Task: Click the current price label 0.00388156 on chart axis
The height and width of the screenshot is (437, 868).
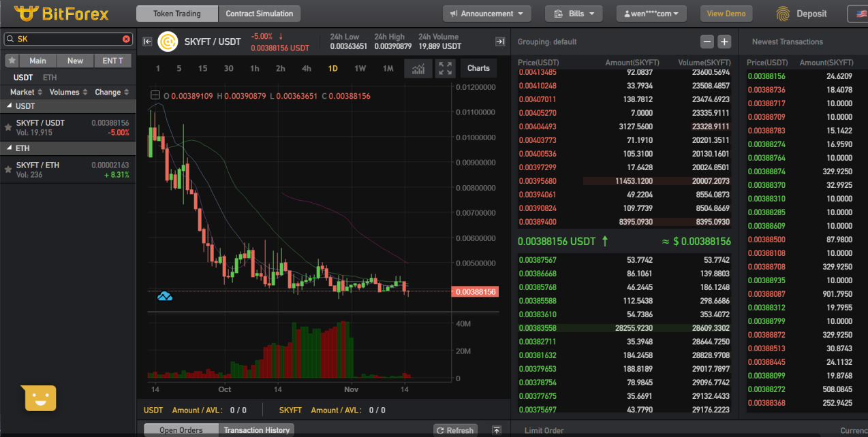Action: point(476,291)
